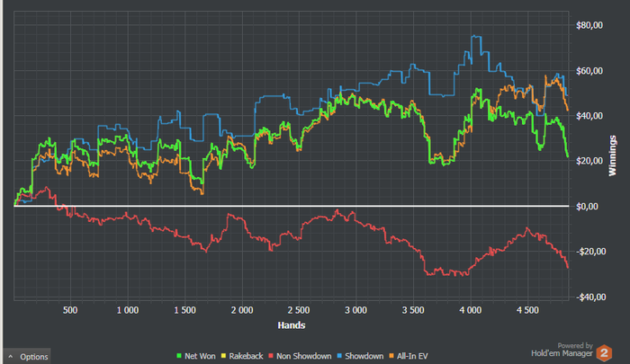Click the orange All-In EV legend swatch

point(391,356)
